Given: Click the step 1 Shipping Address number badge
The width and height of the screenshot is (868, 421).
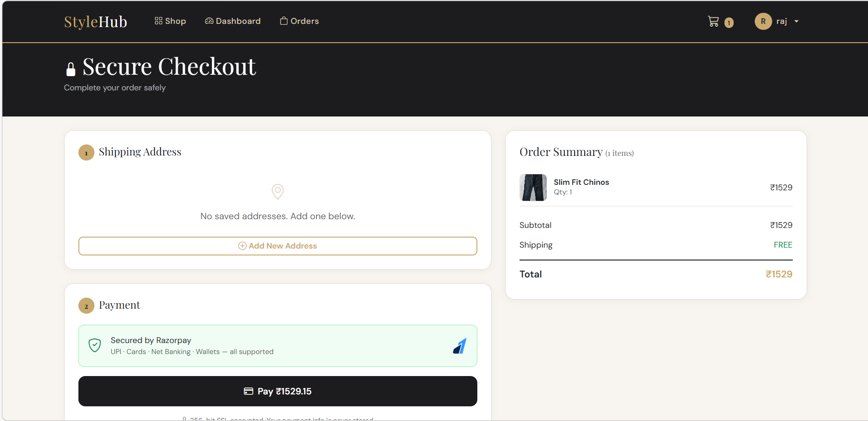Looking at the screenshot, I should point(86,152).
